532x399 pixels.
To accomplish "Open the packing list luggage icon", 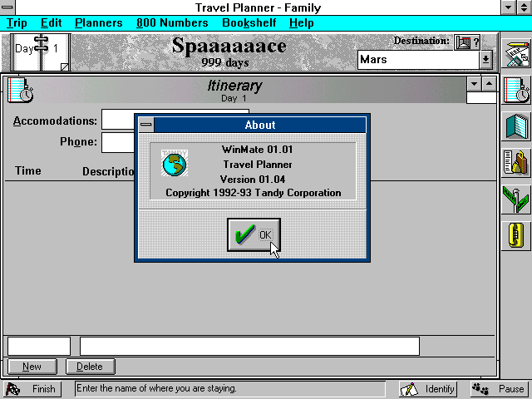I will 516,163.
